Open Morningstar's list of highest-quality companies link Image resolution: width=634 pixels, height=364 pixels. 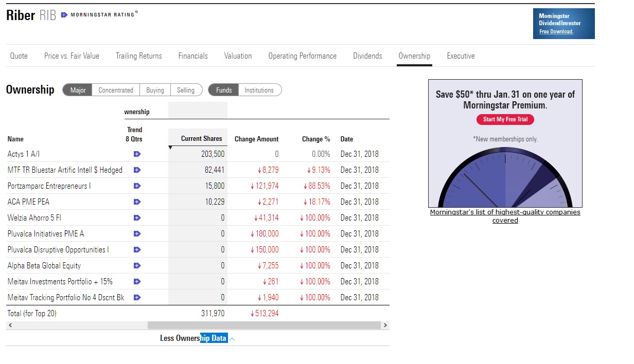point(505,216)
